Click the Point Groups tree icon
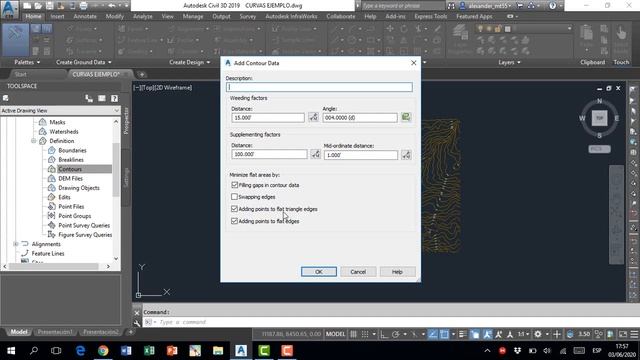The height and width of the screenshot is (360, 640). click(51, 216)
